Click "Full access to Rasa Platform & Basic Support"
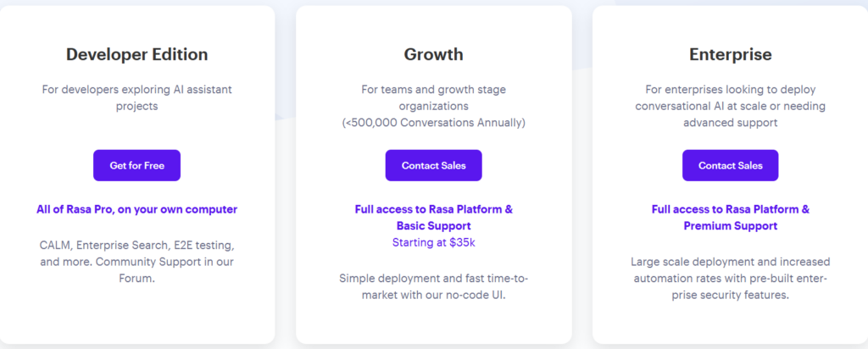Image resolution: width=868 pixels, height=349 pixels. click(433, 218)
